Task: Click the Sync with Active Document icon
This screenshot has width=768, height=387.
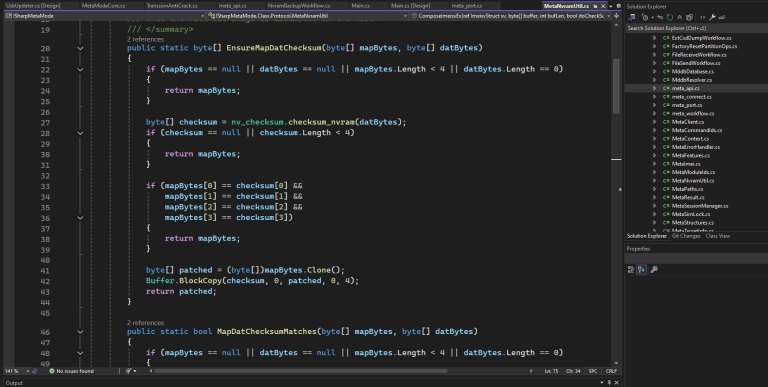Action: pos(660,17)
